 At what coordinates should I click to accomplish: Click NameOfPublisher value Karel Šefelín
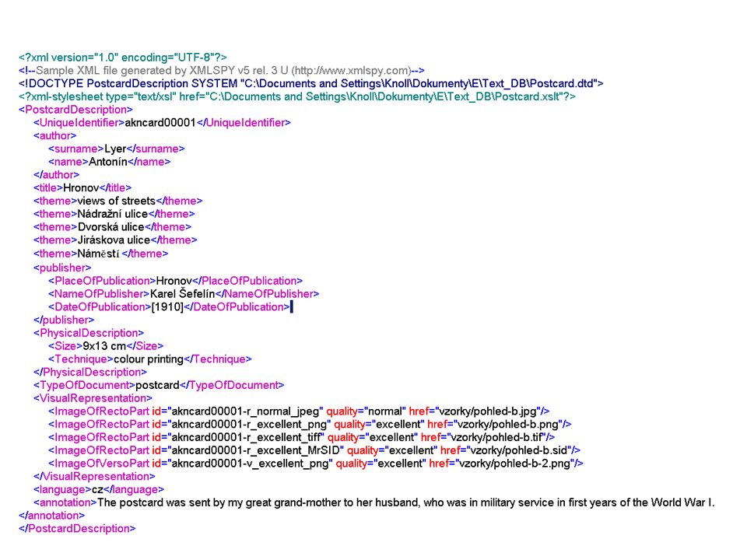coord(182,294)
